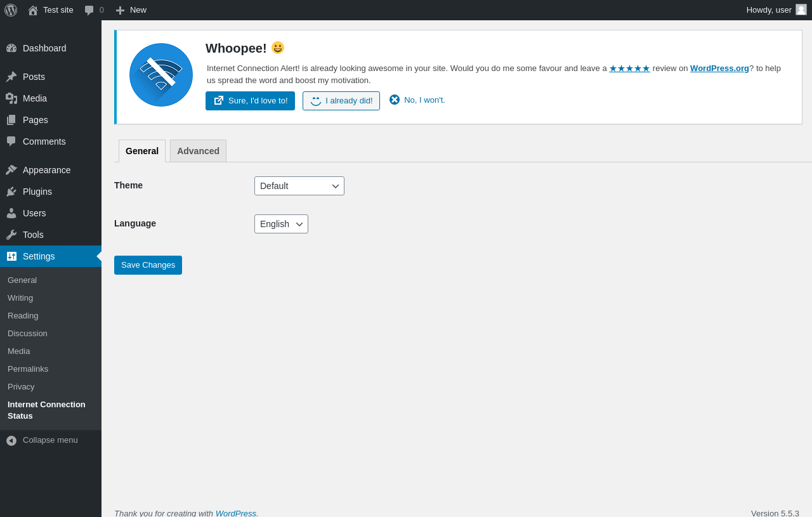Click the I already did! button
Image resolution: width=812 pixels, height=517 pixels.
(x=341, y=101)
